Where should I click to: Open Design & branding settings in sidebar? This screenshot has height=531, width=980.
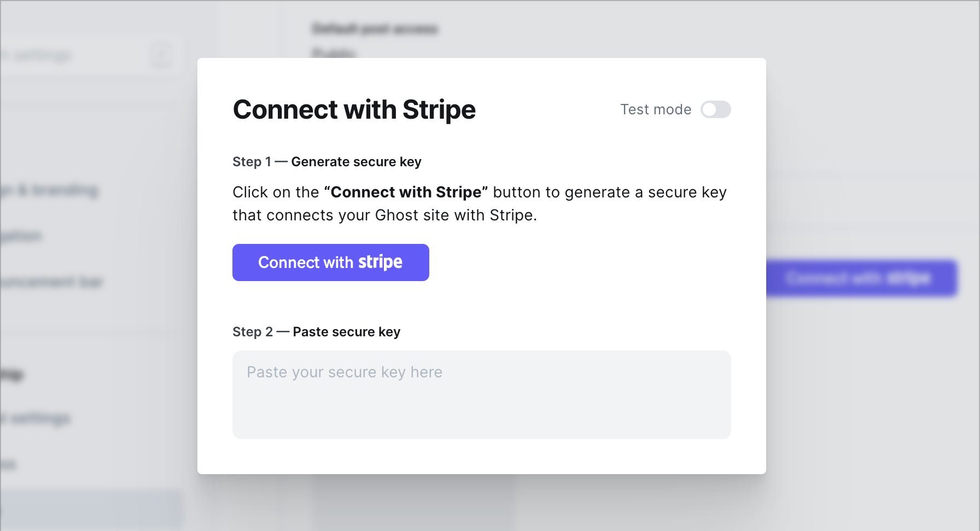point(49,190)
